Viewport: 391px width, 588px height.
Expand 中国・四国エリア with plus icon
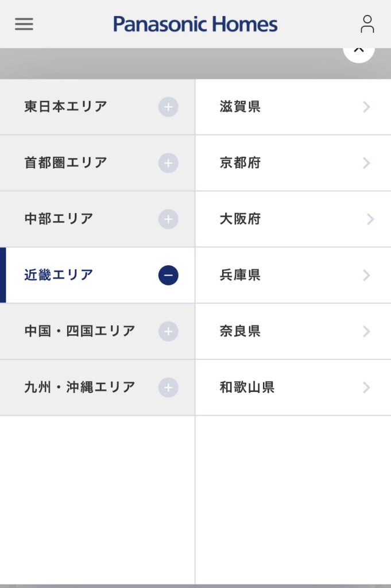click(x=168, y=331)
